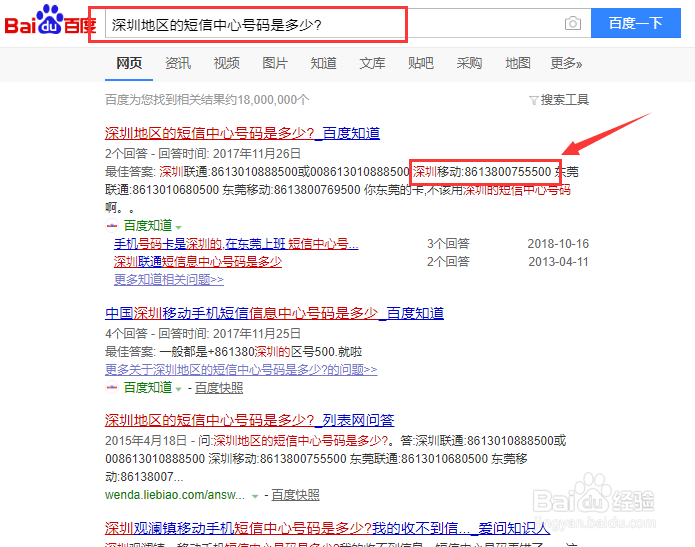Viewport: 695px width, 547px height.
Task: Click date 2018-10-16 in sub-results
Action: pos(558,244)
